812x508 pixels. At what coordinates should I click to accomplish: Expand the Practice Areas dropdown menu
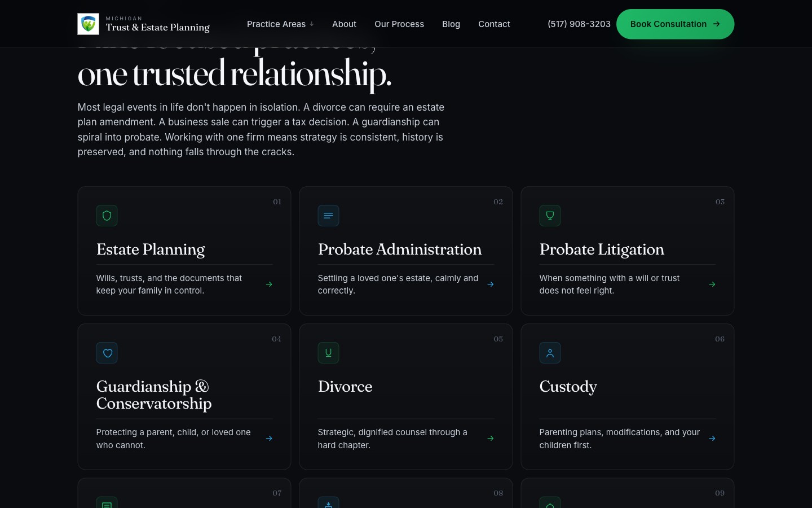click(x=280, y=24)
